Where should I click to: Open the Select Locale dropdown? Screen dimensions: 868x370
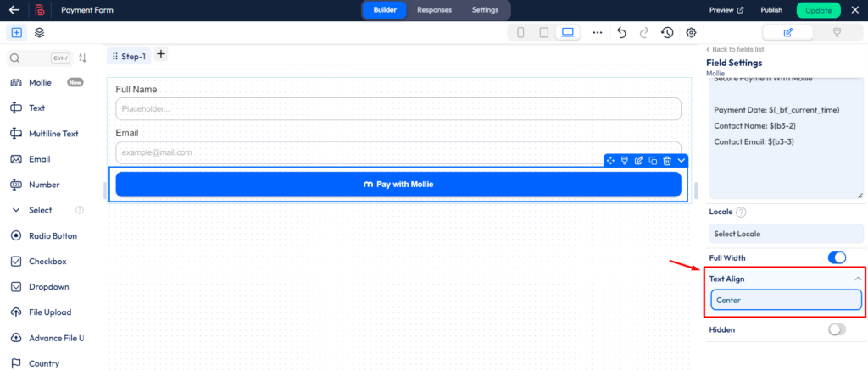pos(786,234)
